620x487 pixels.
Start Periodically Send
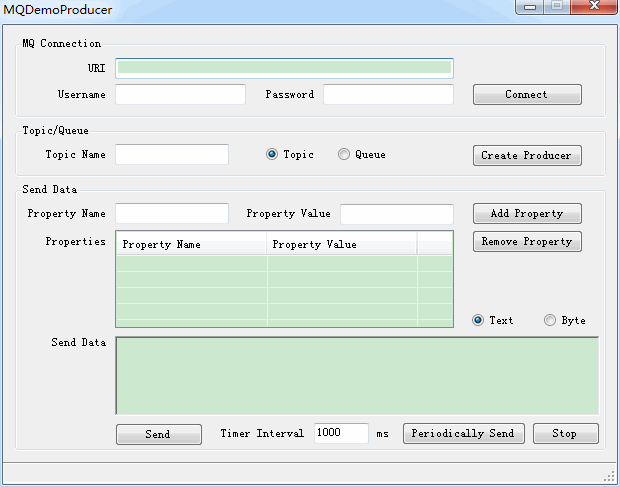463,434
